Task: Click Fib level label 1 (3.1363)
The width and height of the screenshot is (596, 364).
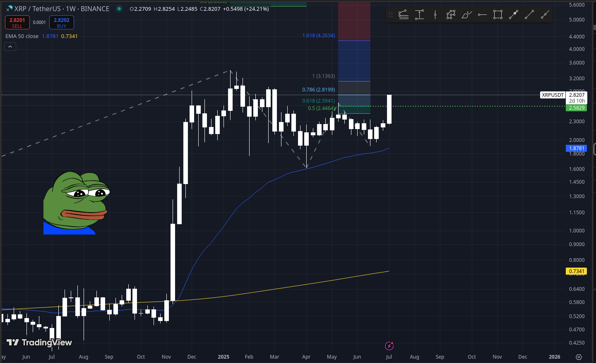Action: (324, 76)
